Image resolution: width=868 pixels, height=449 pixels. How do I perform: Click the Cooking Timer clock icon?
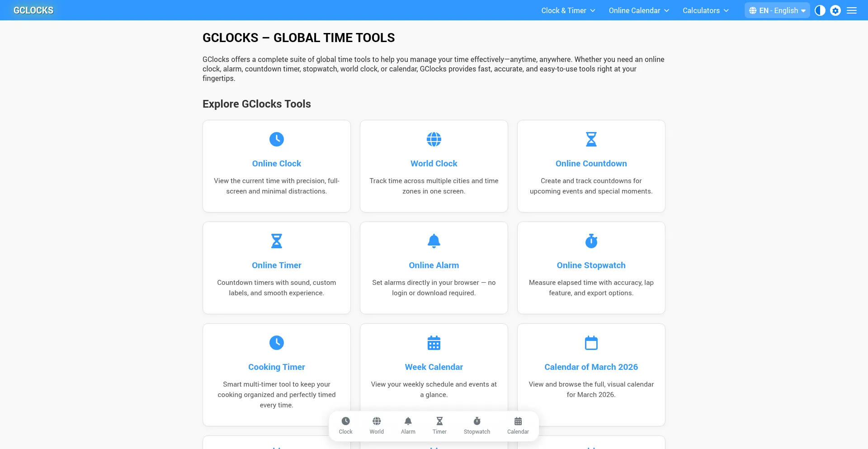(x=277, y=343)
